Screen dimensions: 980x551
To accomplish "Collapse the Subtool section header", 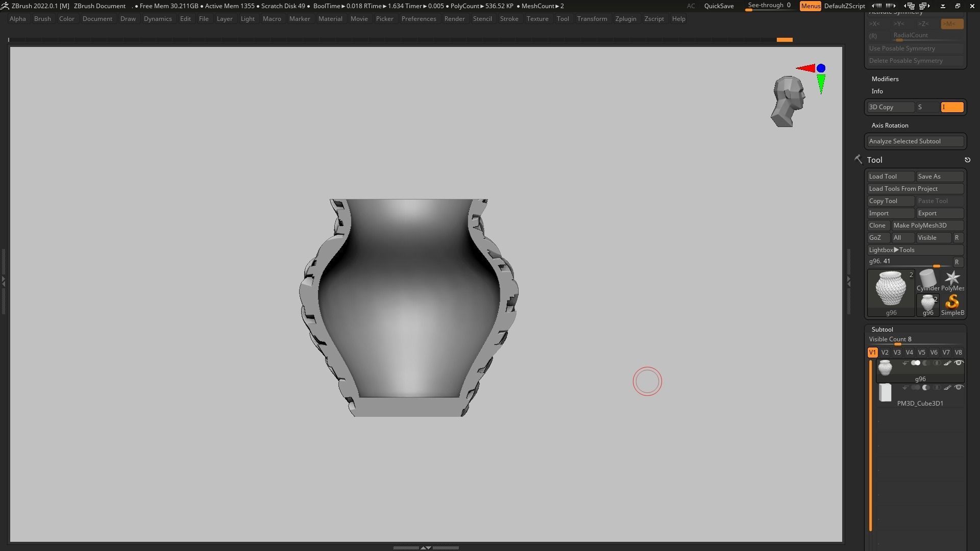I will click(x=882, y=330).
